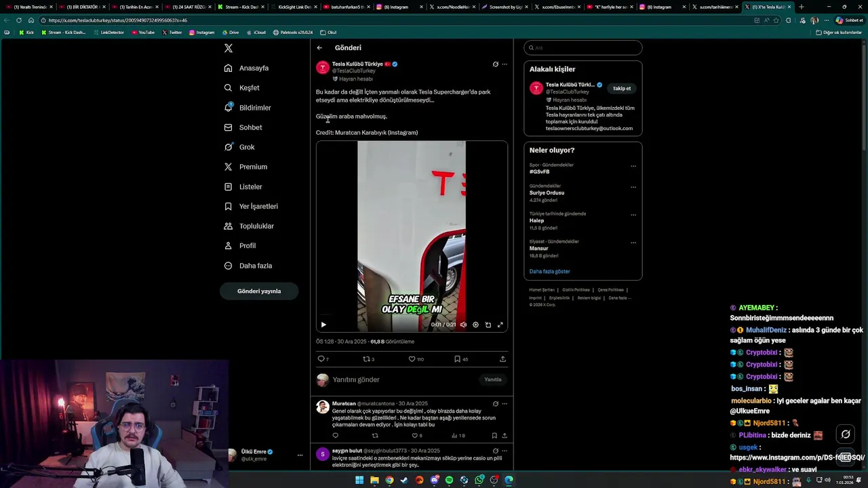The height and width of the screenshot is (488, 868).
Task: Open three-dot menu on saygın bulut reply
Action: click(504, 451)
